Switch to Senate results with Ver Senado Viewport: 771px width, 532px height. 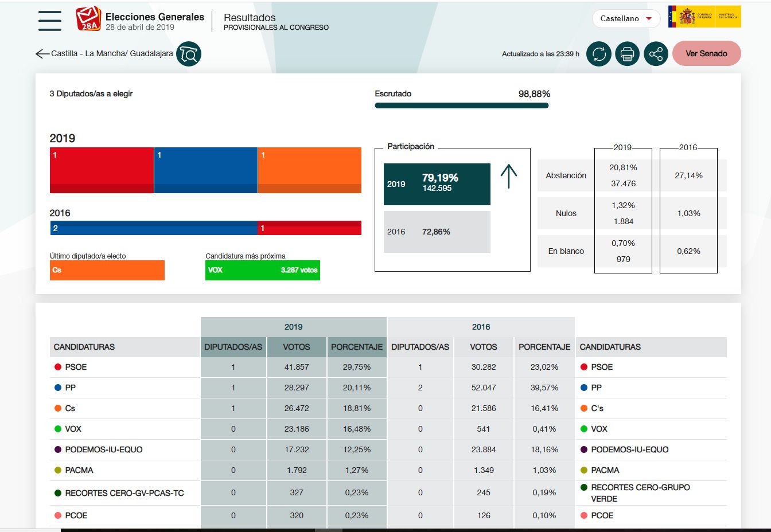(x=706, y=53)
